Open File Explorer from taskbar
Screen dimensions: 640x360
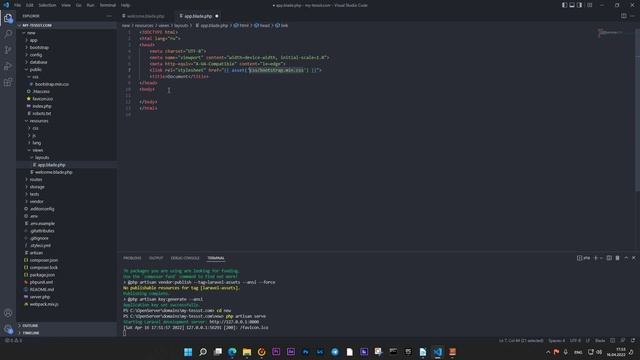(x=247, y=352)
